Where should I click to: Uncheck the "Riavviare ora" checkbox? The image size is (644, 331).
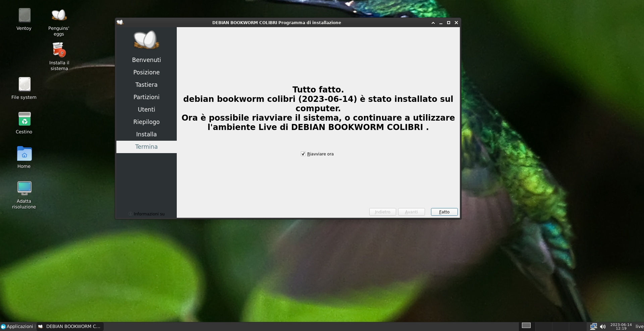pyautogui.click(x=303, y=154)
